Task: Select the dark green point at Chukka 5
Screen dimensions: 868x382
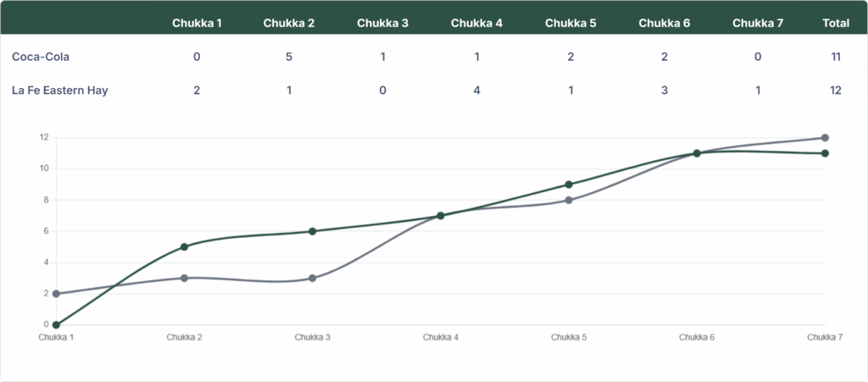Action: pyautogui.click(x=569, y=185)
